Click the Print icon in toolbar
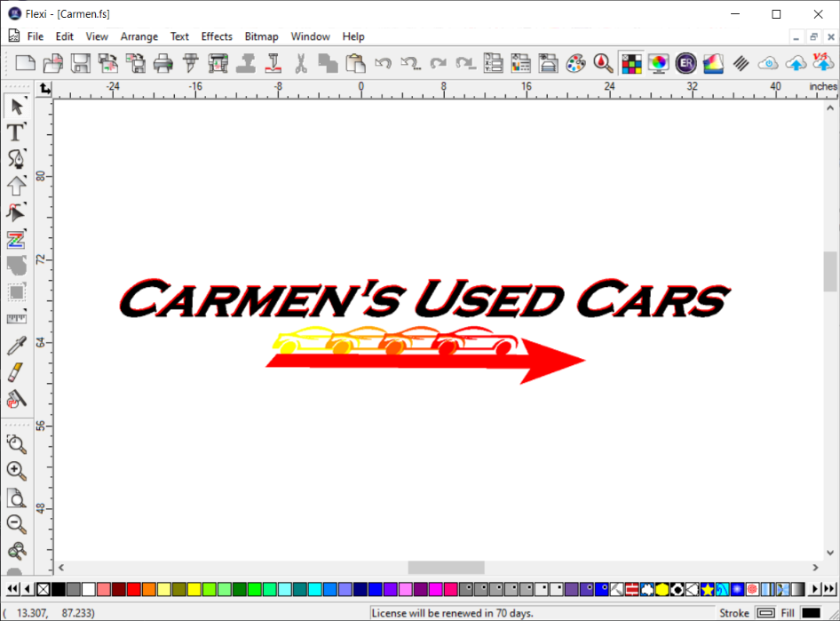The height and width of the screenshot is (621, 840). (162, 63)
